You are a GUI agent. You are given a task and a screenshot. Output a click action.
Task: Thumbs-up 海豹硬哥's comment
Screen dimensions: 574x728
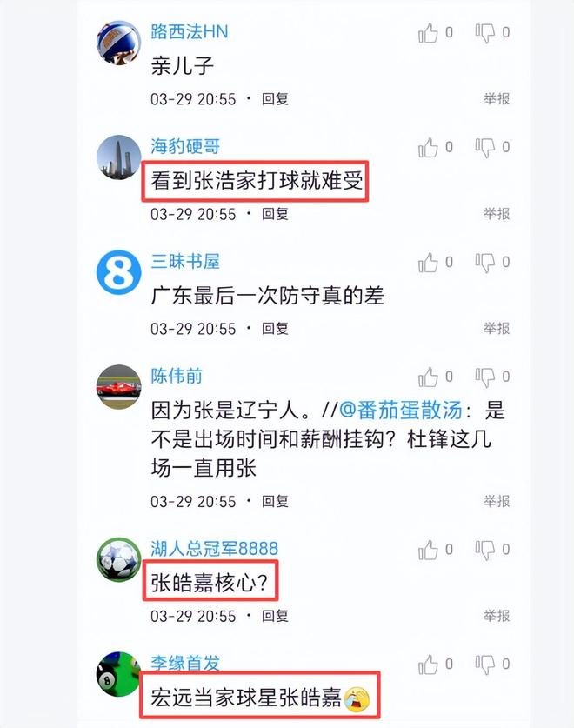point(428,147)
